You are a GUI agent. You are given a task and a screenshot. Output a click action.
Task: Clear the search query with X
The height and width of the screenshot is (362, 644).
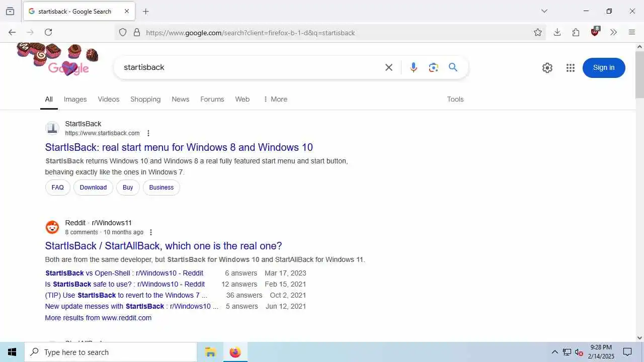(389, 67)
